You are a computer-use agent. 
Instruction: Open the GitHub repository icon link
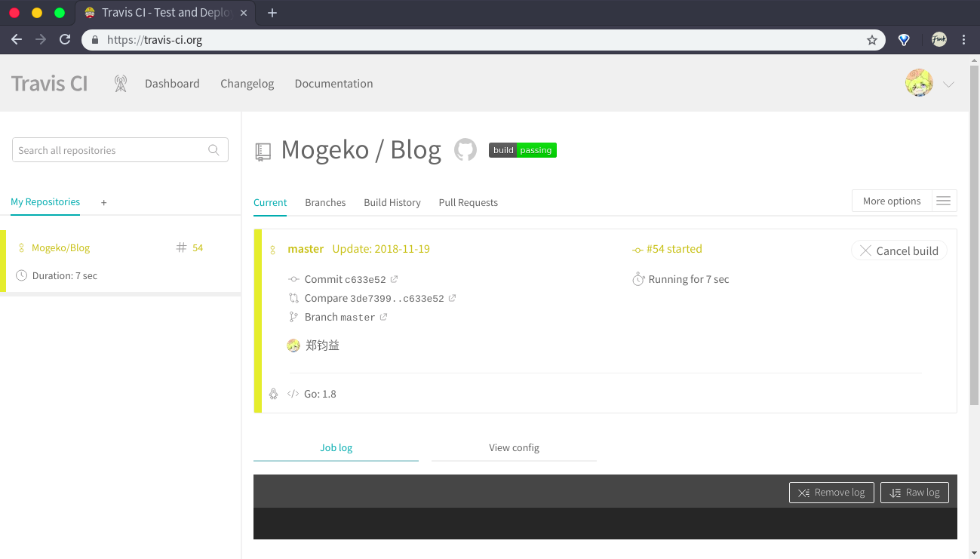pos(465,149)
